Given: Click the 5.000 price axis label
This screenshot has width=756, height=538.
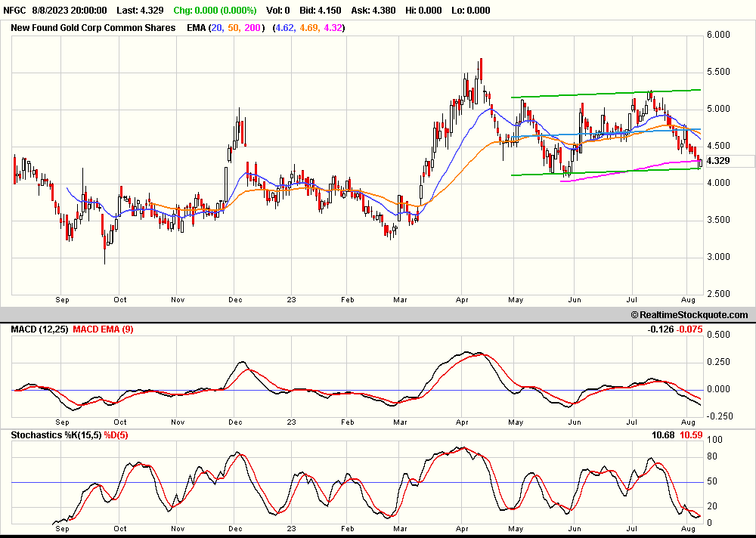Looking at the screenshot, I should pos(718,109).
